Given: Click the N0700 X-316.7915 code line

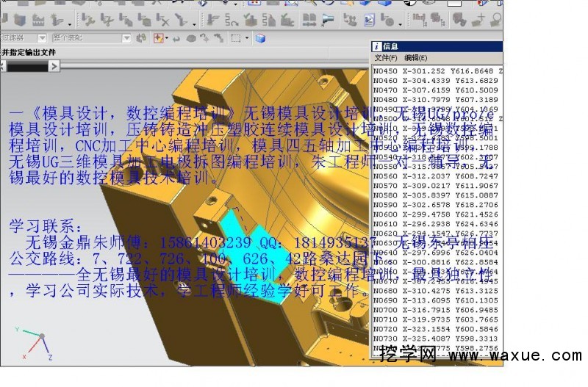Looking at the screenshot, I should [x=435, y=310].
